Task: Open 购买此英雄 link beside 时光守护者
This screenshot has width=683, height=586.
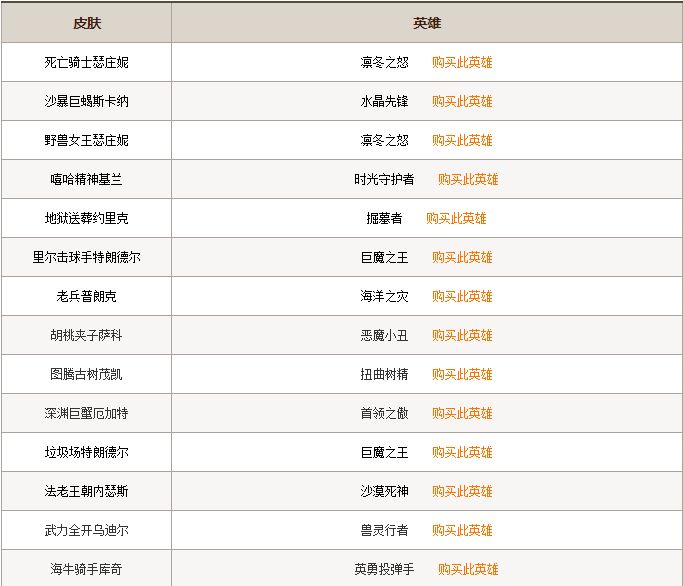Action: click(468, 180)
